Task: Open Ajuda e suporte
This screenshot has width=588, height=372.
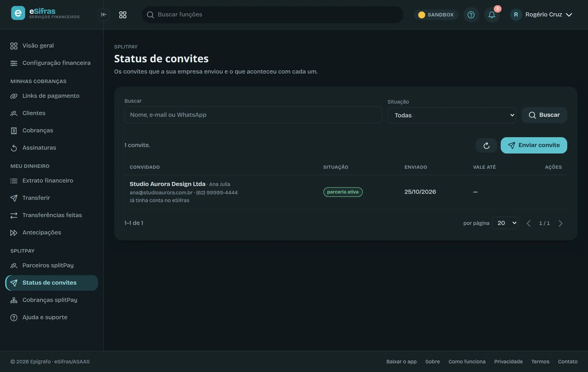Action: pos(52,317)
